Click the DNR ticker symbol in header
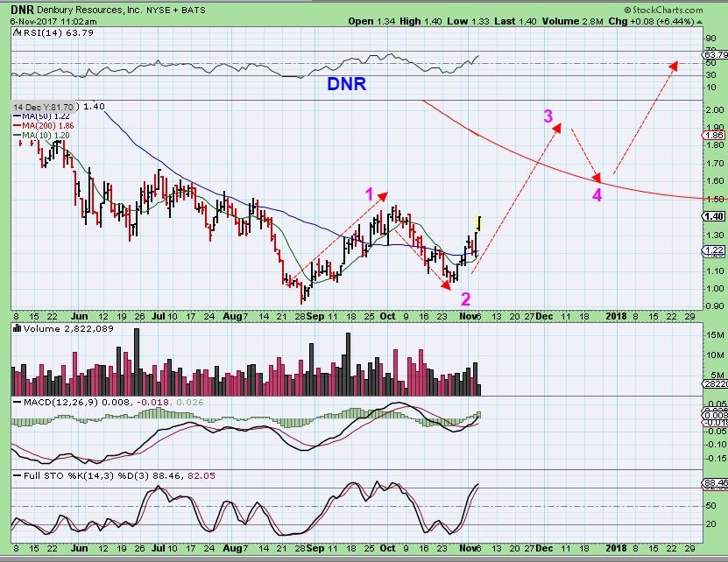 [23, 9]
